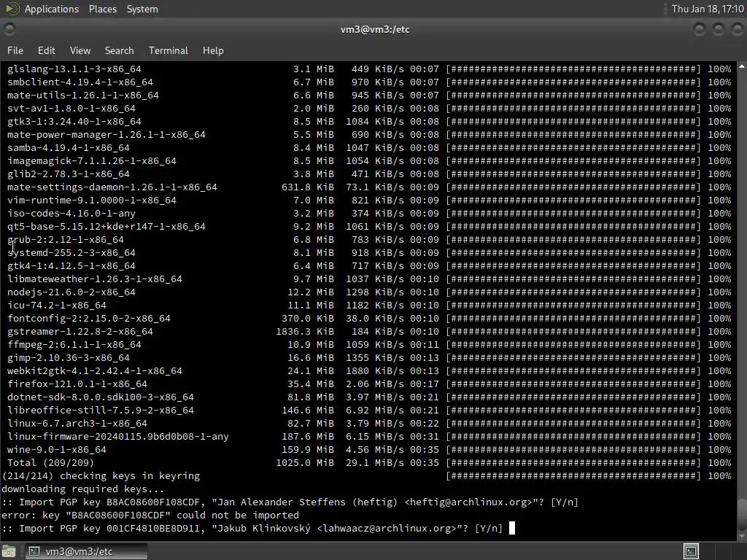Click the text gtk4-1:4.12.5-1-x86_64
This screenshot has width=747, height=560.
71,265
